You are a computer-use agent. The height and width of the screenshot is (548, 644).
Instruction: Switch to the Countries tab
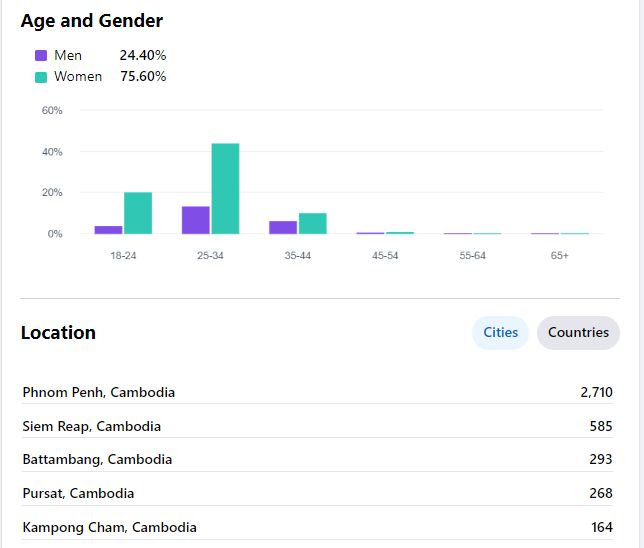[x=578, y=332]
